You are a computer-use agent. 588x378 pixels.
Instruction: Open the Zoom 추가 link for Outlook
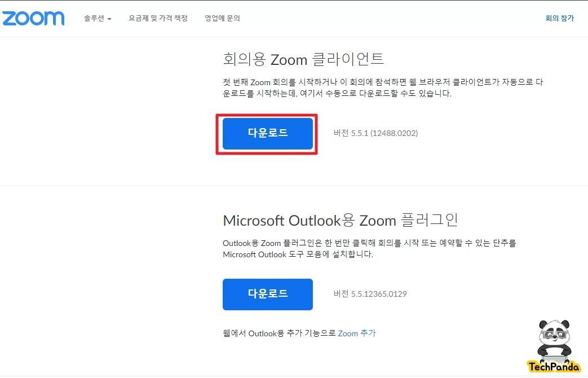point(356,333)
